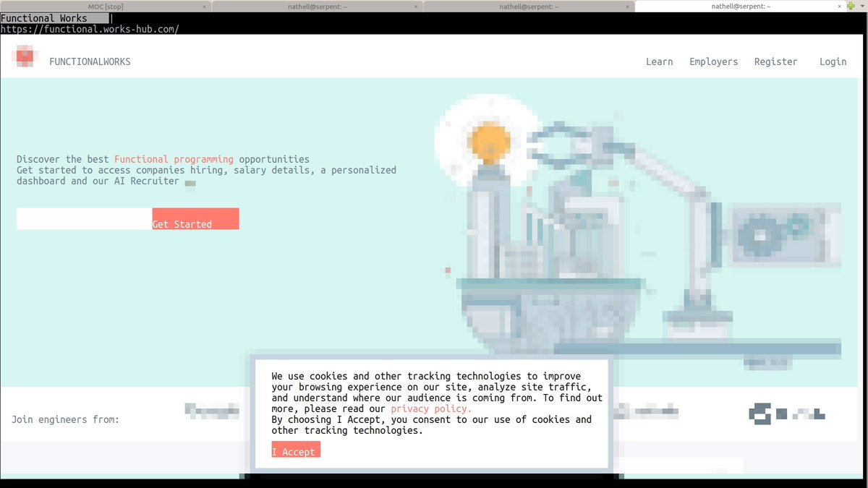Accept cookies with I Accept button

point(296,449)
